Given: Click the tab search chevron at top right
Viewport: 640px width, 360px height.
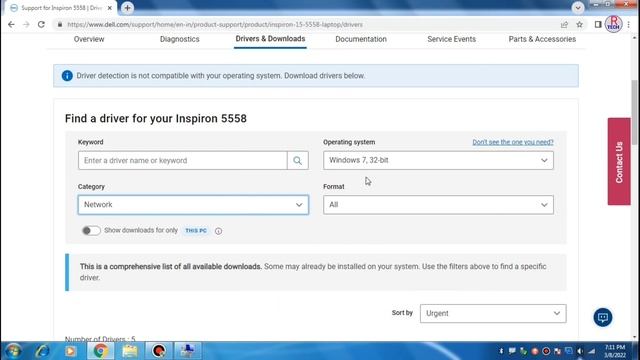Looking at the screenshot, I should pos(578,8).
